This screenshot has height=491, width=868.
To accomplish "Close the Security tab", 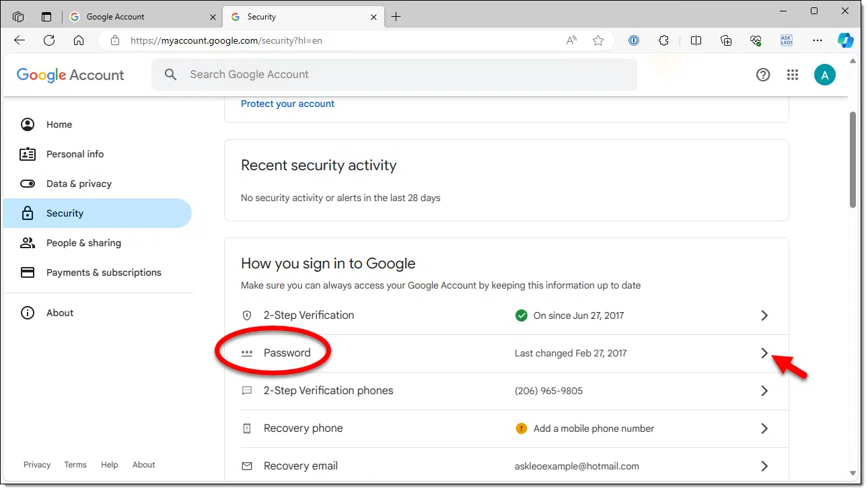I will tap(373, 17).
